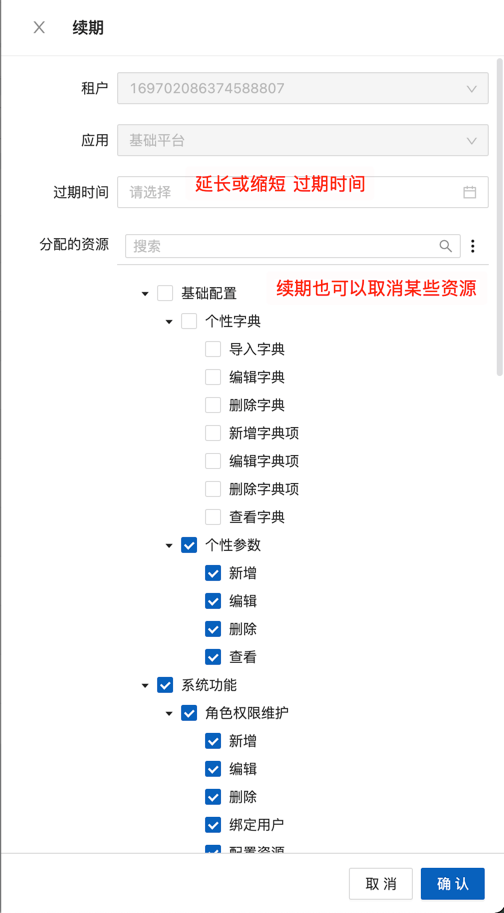The image size is (504, 913).
Task: Click the vertical scrollbar on the right
Action: (499, 215)
